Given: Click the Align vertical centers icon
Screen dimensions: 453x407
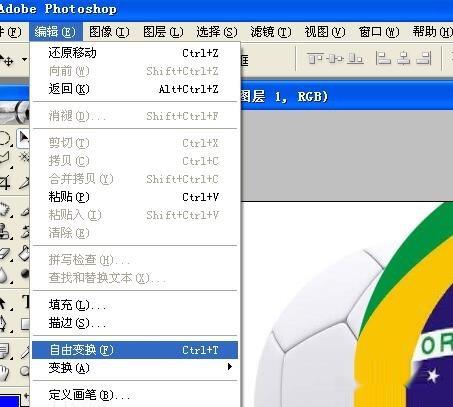Looking at the screenshot, I should 335,59.
